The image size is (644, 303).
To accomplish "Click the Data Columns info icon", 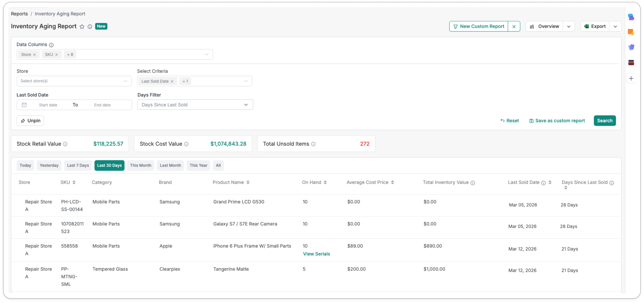I will [x=51, y=45].
